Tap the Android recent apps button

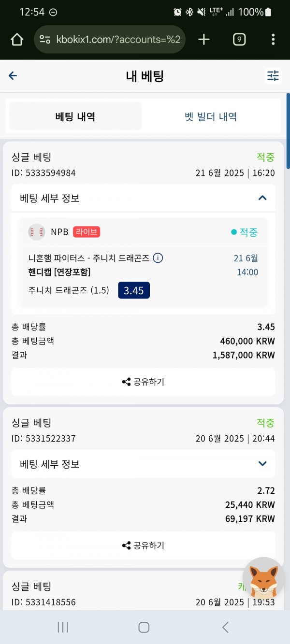coord(63,627)
